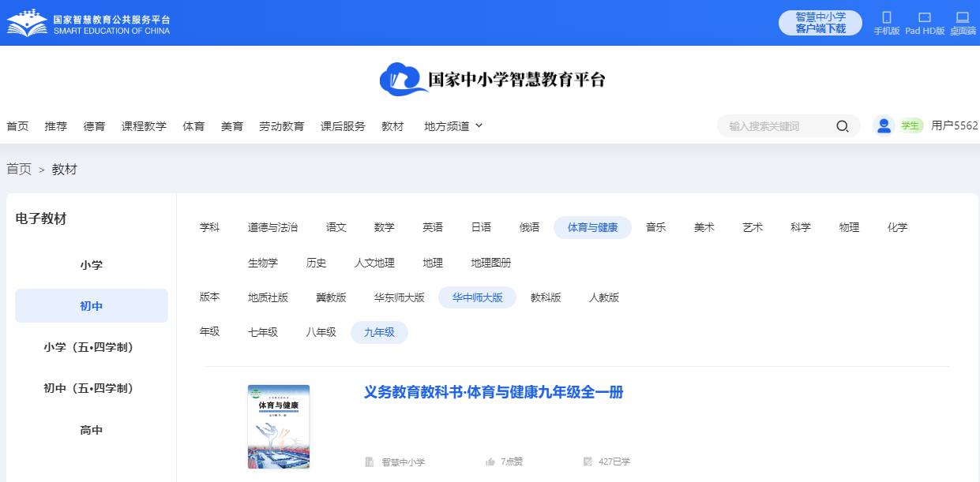
Task: Select grade 八年级
Action: coord(321,332)
